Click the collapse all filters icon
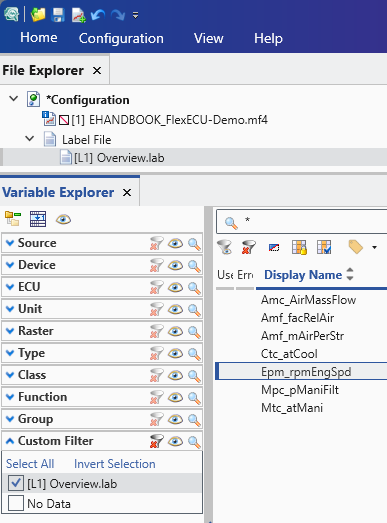Image resolution: width=387 pixels, height=523 pixels. (38, 219)
